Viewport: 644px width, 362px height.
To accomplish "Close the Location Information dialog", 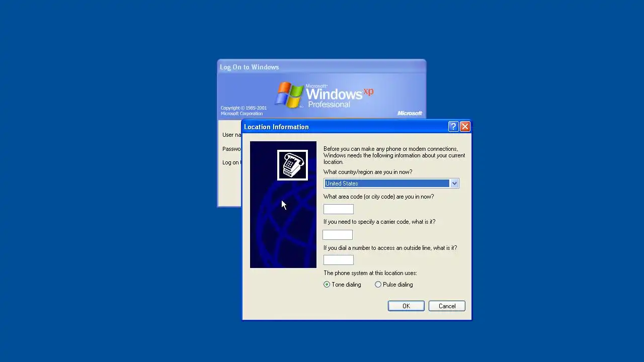I will pos(465,127).
